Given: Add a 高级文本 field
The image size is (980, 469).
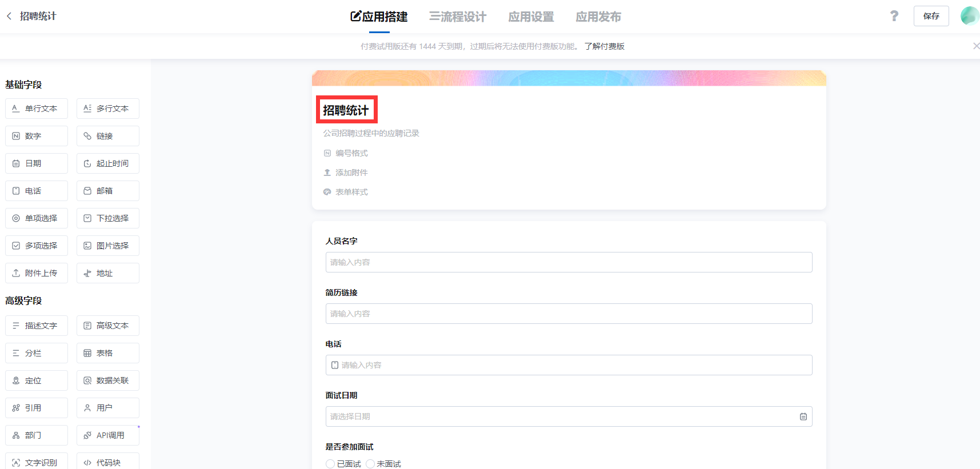Looking at the screenshot, I should 108,326.
